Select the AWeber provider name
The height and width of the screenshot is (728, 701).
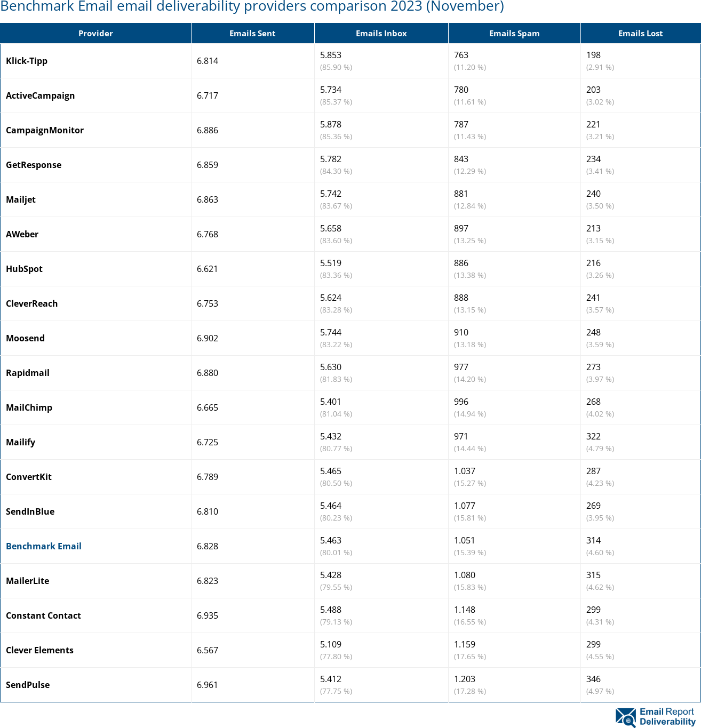(22, 234)
